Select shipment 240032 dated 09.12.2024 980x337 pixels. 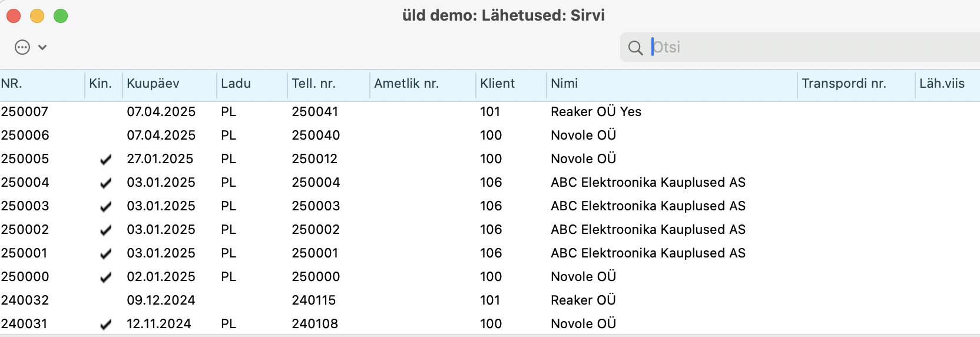pyautogui.click(x=490, y=300)
